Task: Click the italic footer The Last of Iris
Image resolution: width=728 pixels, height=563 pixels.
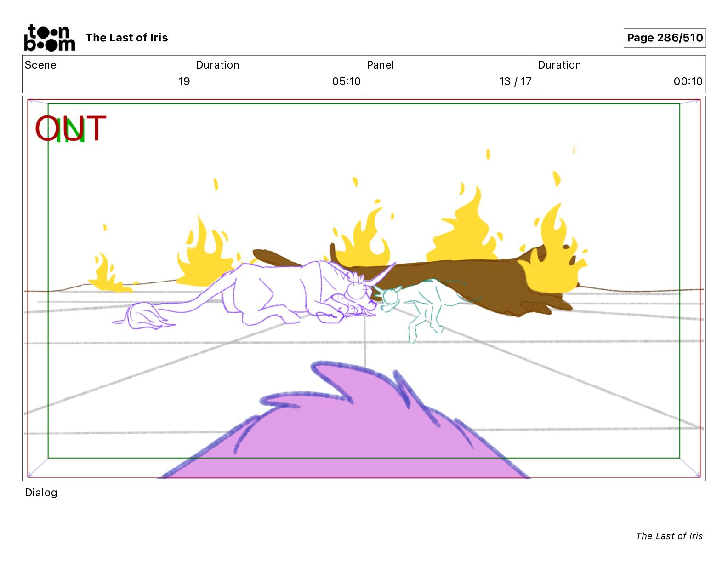Action: (669, 536)
